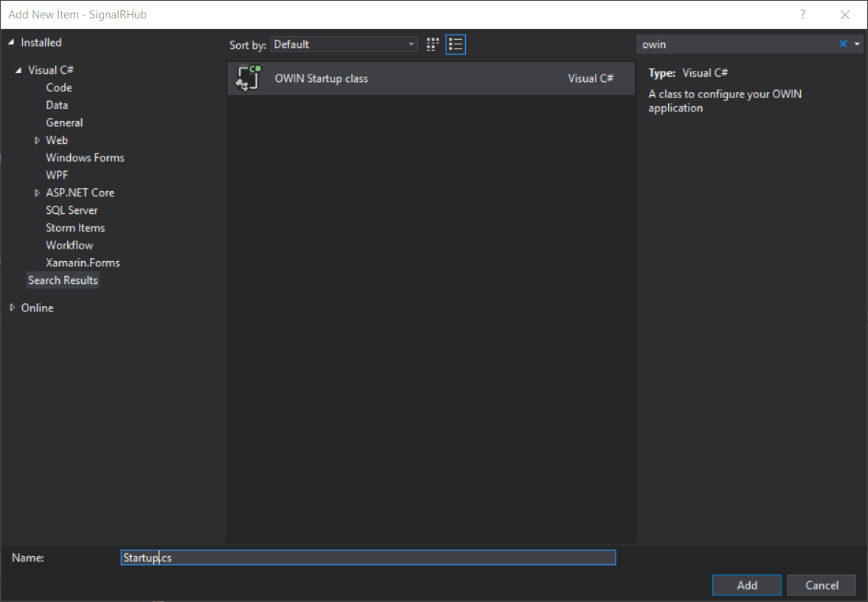Select the Data category
Screen dimensions: 868x602
[x=56, y=105]
